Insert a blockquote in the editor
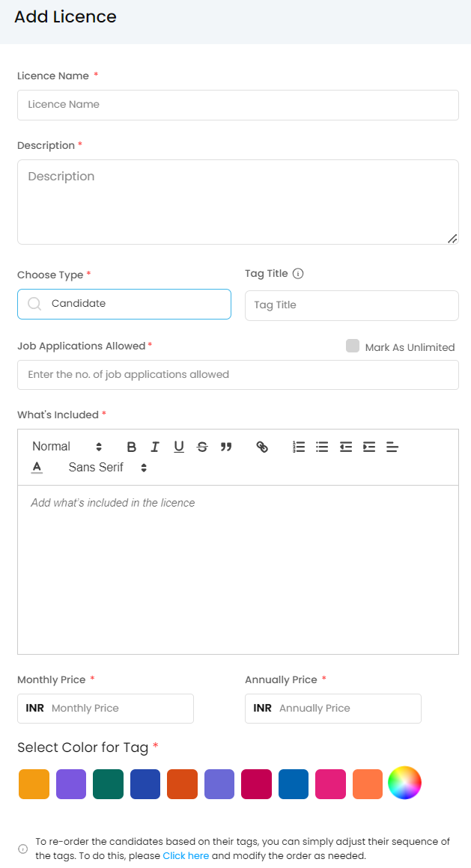This screenshot has width=471, height=868. tap(226, 447)
